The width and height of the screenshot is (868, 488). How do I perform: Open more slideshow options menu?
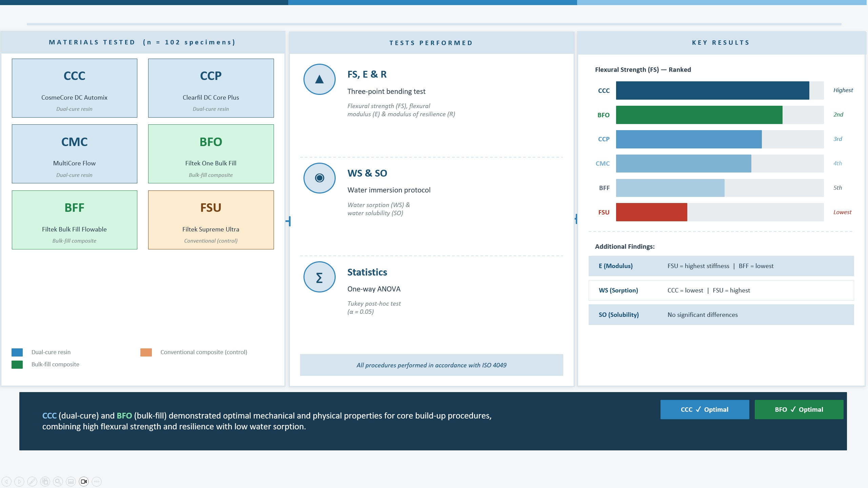coord(97,481)
